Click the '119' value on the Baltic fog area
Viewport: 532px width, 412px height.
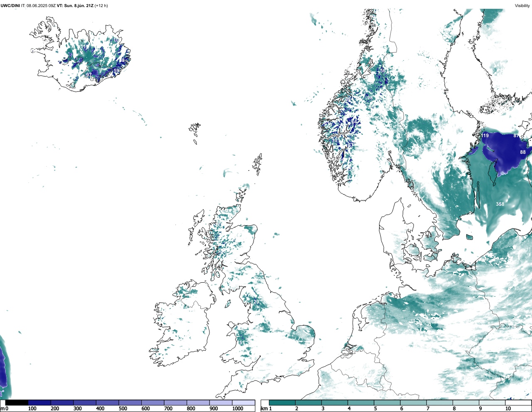(485, 136)
